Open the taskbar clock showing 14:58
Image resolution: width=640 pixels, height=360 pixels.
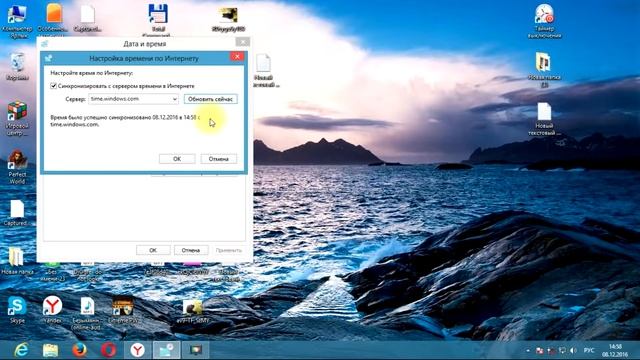pos(615,351)
